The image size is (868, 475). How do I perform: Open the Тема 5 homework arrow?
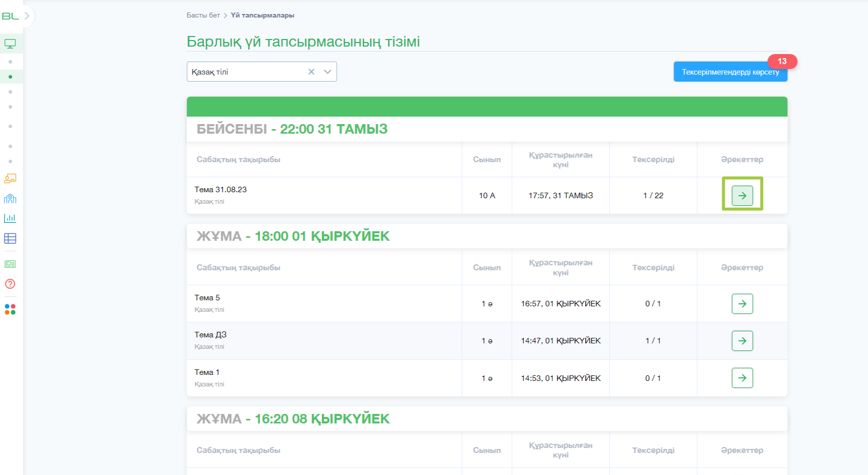(742, 304)
